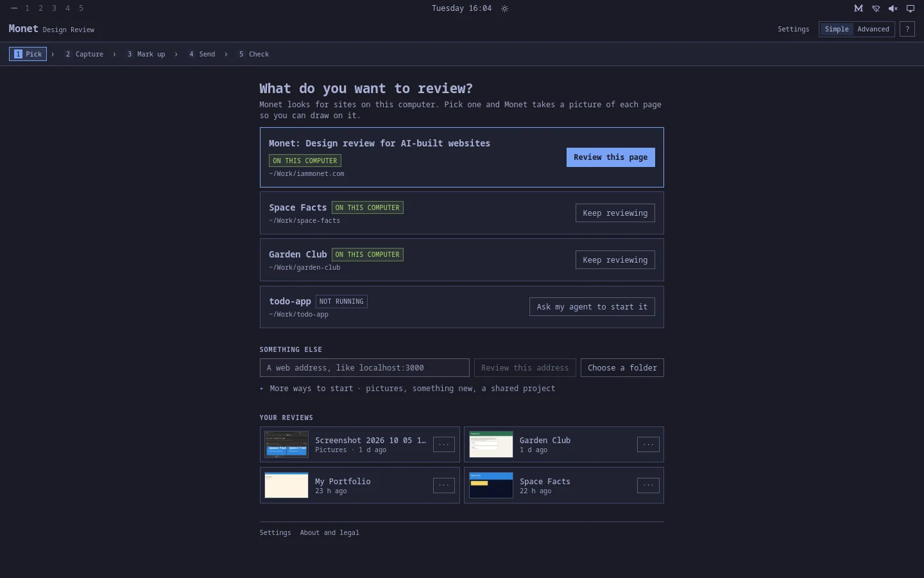This screenshot has height=578, width=924.
Task: Open the question mark help button
Action: (x=907, y=29)
